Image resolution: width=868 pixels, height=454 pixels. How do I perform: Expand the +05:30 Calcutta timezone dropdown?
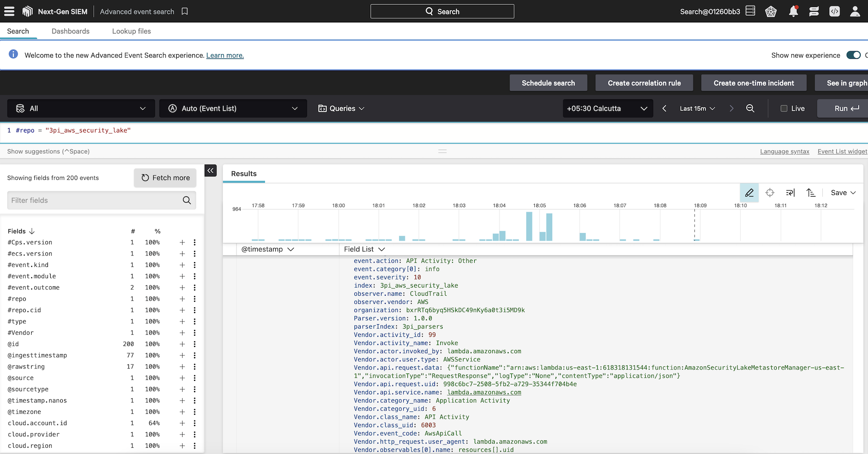(608, 109)
